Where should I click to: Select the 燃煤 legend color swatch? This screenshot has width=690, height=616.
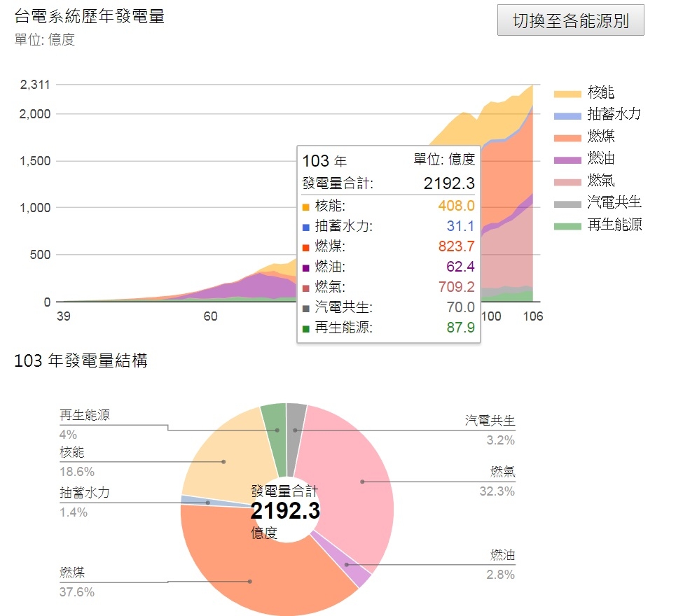coord(567,138)
